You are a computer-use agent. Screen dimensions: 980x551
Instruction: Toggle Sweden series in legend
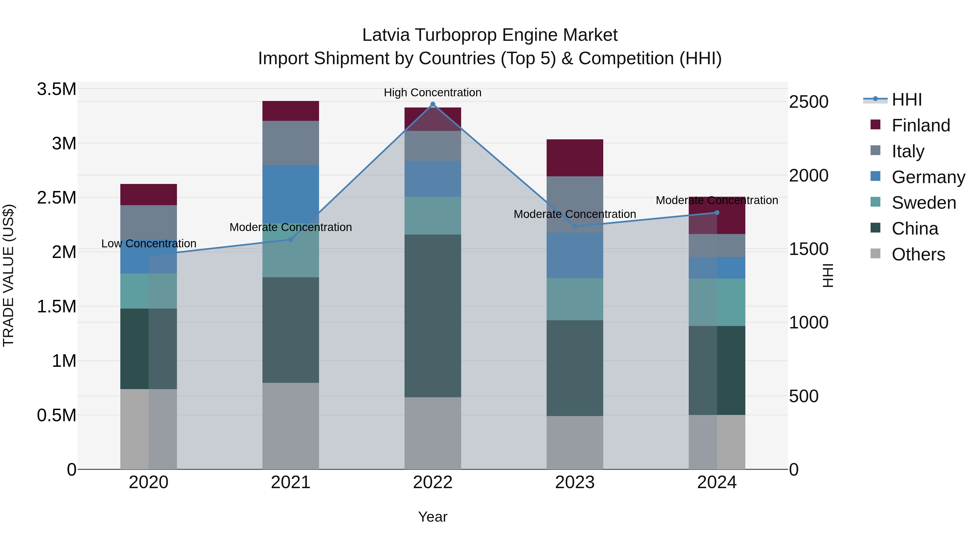tap(913, 202)
